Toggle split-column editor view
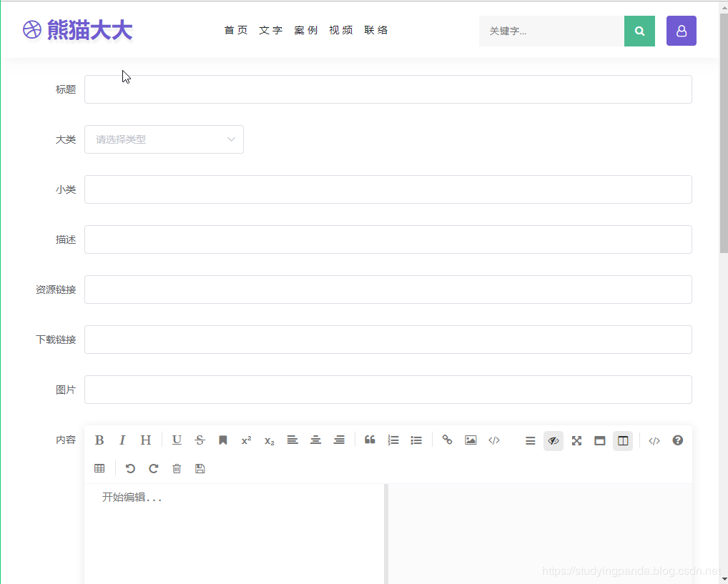 622,440
